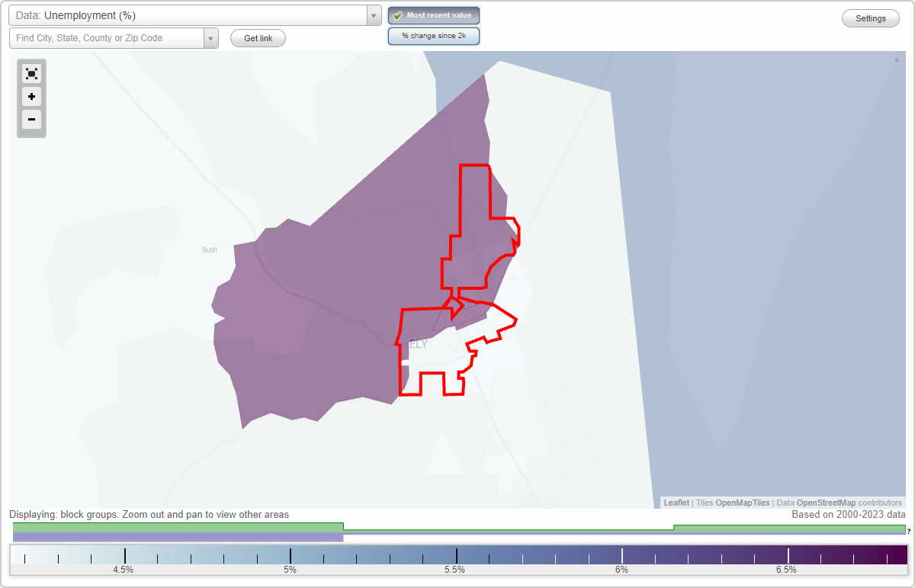This screenshot has height=588, width=915.
Task: Click the green range slider above legend
Action: 457,526
